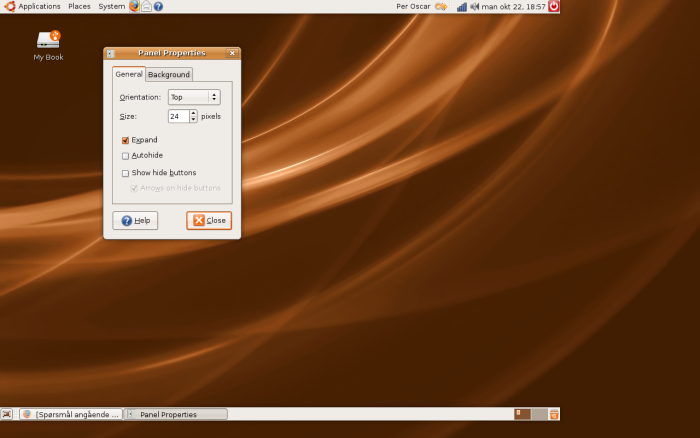The width and height of the screenshot is (700, 438).
Task: Uncheck the Expand checkbox
Action: coord(125,140)
